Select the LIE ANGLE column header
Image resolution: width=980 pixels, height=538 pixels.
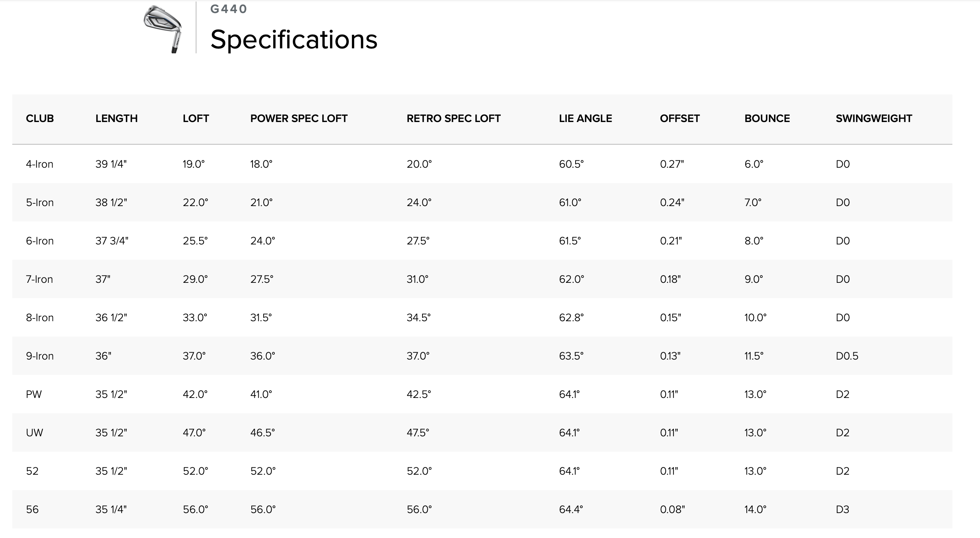point(585,119)
